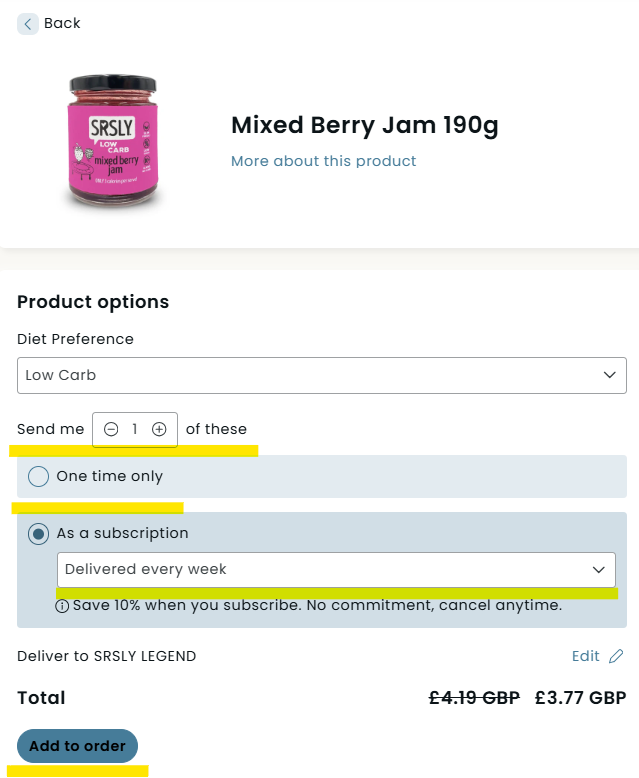The width and height of the screenshot is (639, 778).
Task: Click the Mixed Berry Jam jar image
Action: tap(113, 141)
